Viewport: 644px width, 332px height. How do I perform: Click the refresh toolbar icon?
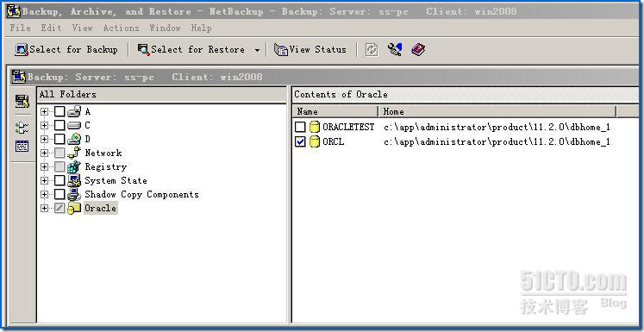pos(372,50)
